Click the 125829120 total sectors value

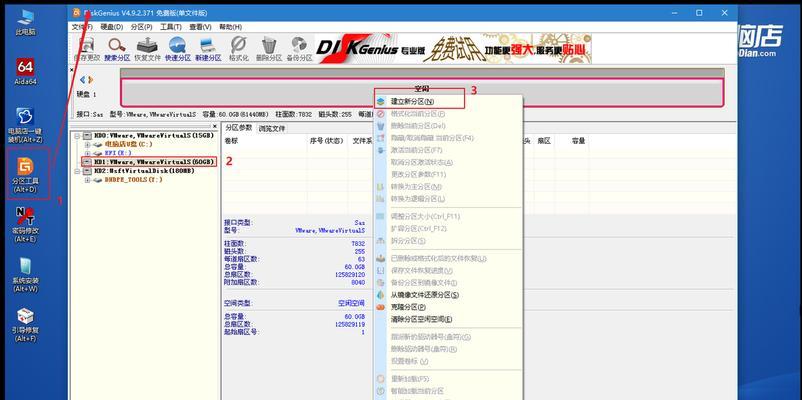350,275
